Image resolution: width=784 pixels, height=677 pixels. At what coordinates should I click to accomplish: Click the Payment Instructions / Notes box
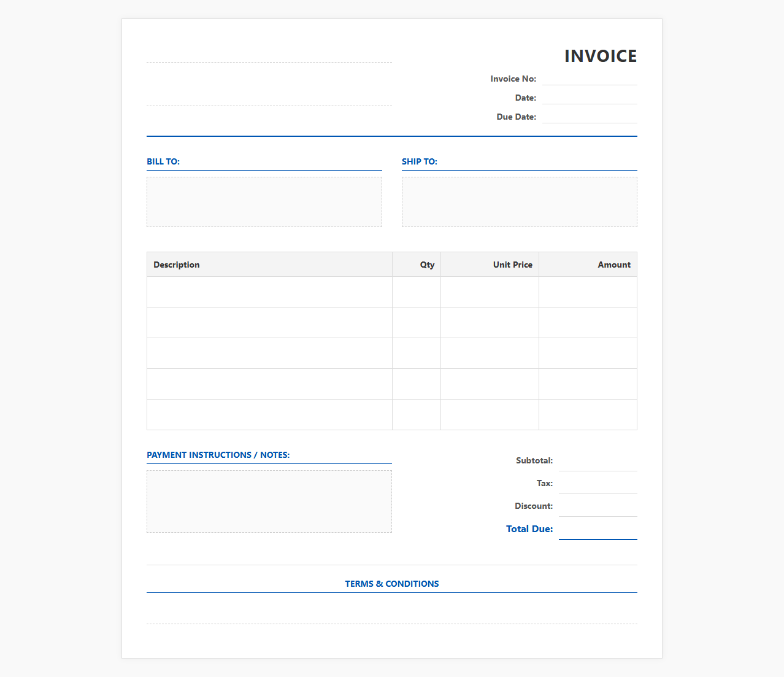coord(269,501)
